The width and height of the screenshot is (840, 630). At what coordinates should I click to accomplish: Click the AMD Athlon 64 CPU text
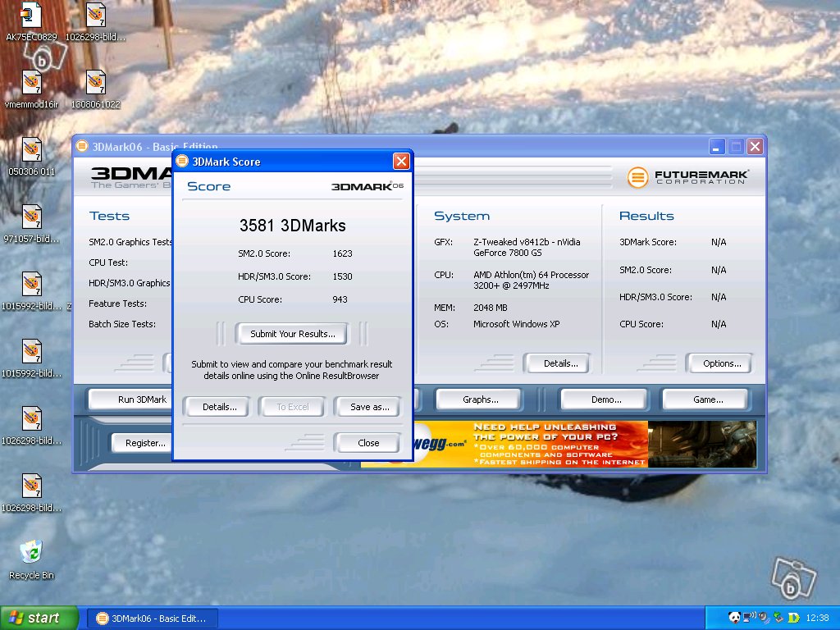point(531,281)
